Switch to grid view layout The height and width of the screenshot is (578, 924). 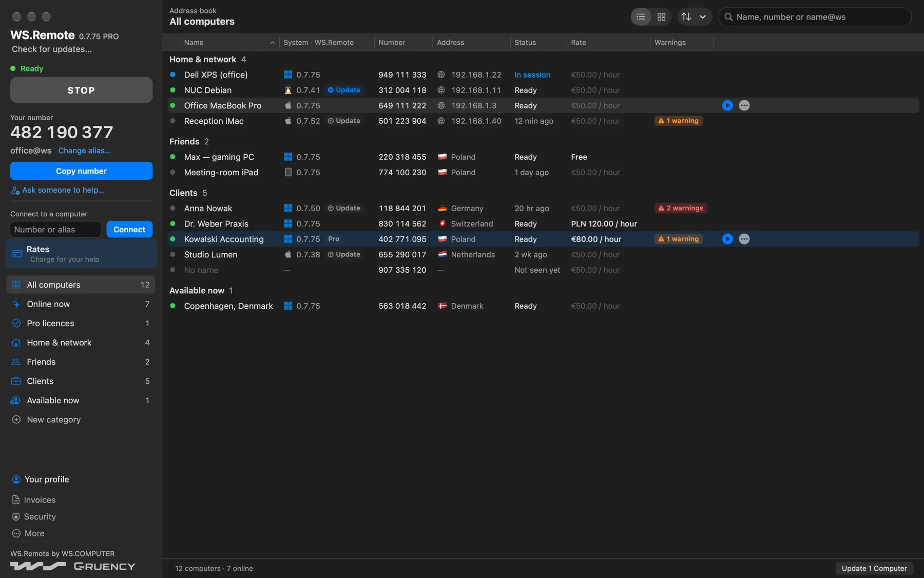pos(661,17)
